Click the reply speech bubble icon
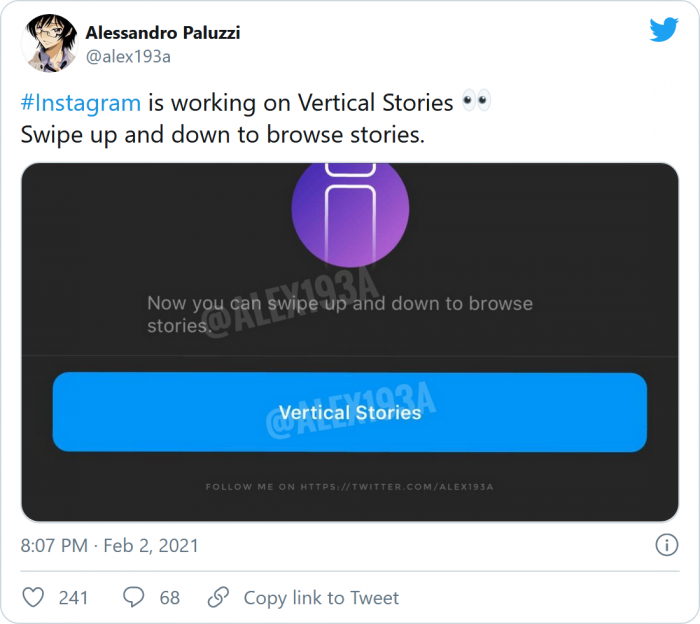Image resolution: width=700 pixels, height=624 pixels. click(134, 597)
